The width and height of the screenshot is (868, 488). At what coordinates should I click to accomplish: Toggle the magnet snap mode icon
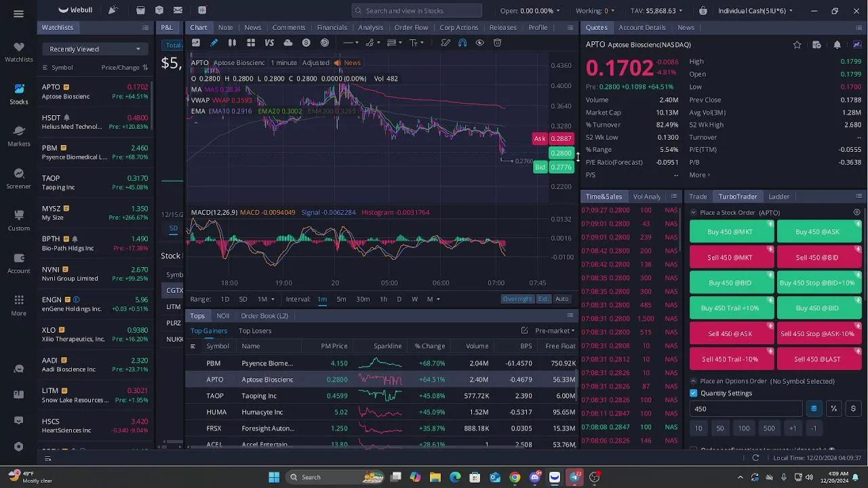tap(462, 43)
